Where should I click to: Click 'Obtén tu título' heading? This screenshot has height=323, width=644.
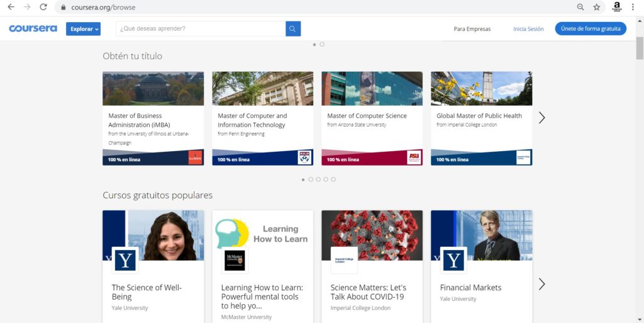pos(132,56)
